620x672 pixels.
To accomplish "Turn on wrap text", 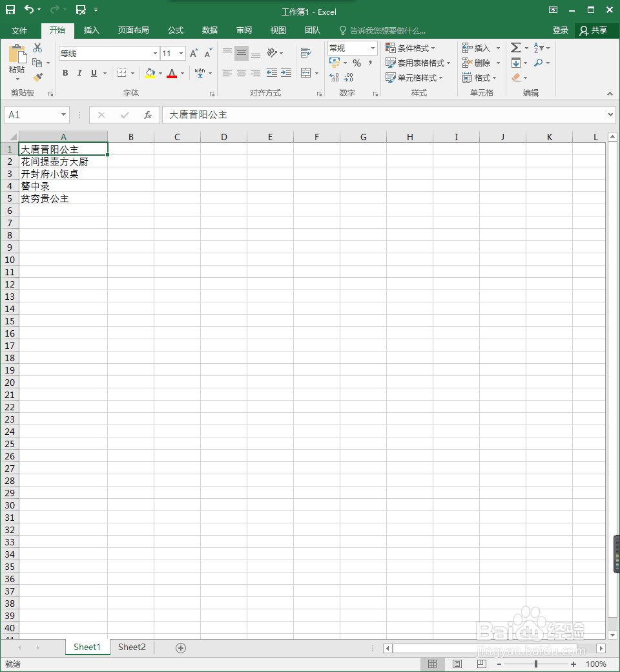I will point(305,53).
